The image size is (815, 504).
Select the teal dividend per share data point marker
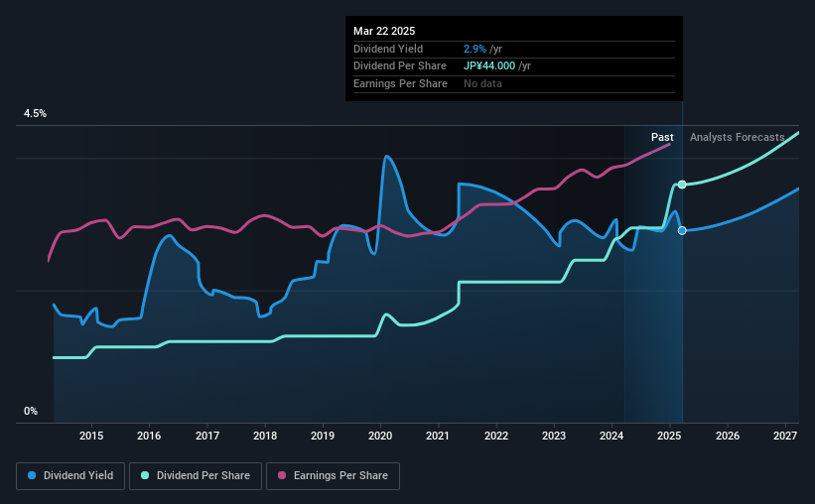coord(682,185)
